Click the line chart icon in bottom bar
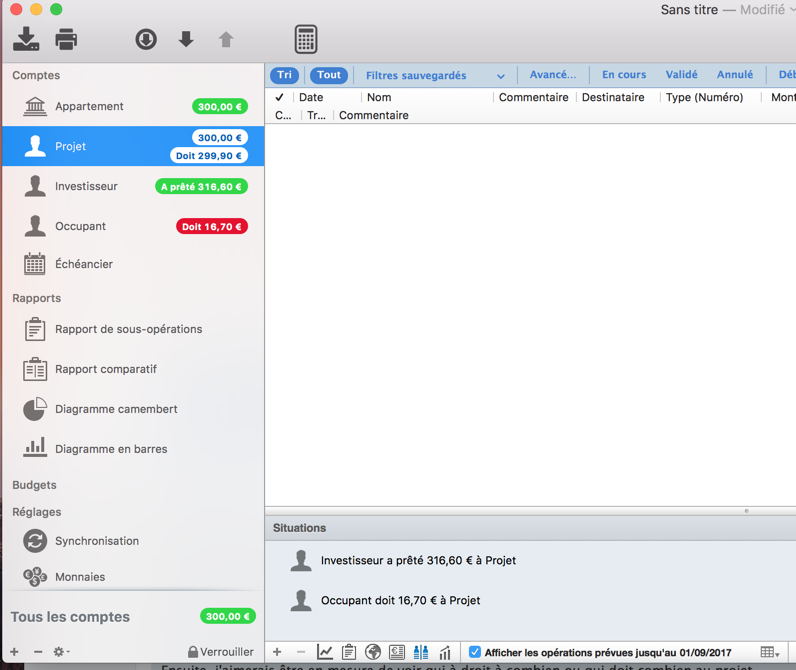Image resolution: width=796 pixels, height=670 pixels. click(x=325, y=652)
